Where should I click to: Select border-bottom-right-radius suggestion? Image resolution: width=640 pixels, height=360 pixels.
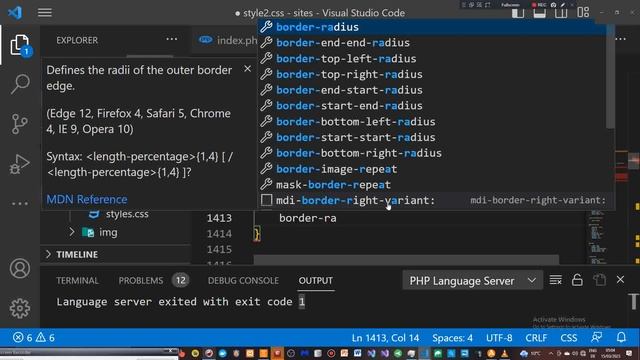tap(432, 153)
